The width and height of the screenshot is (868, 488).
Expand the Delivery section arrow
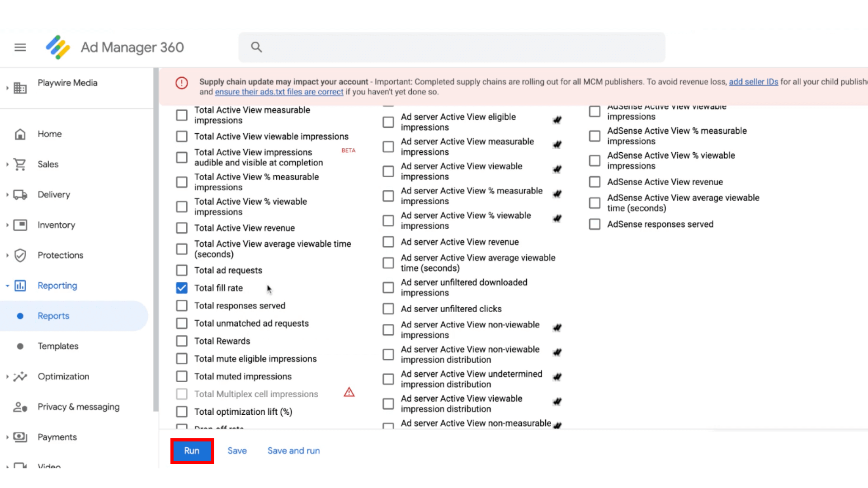[x=7, y=195]
